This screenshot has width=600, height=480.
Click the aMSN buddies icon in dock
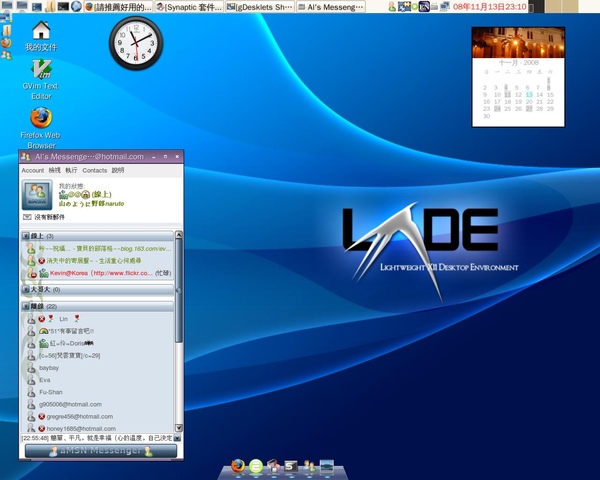click(310, 466)
